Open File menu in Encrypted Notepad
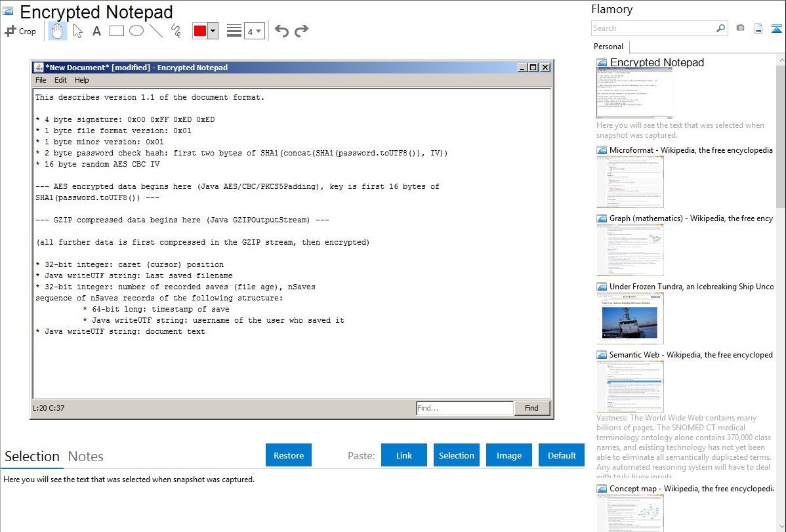786x532 pixels. pos(41,80)
